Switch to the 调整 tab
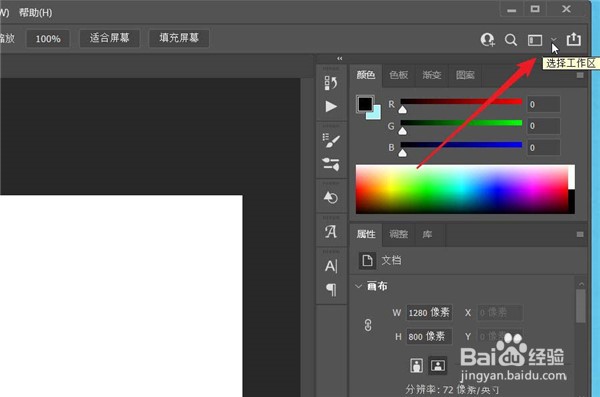 (x=398, y=234)
